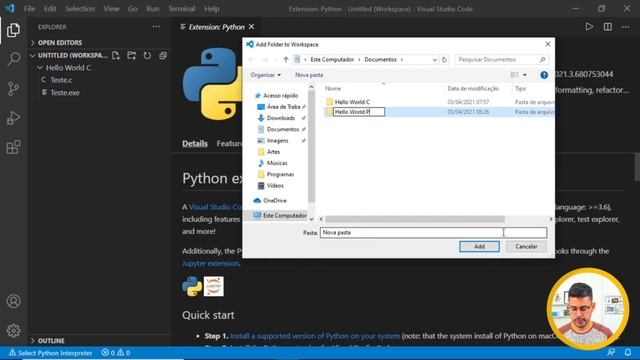Open the address bar history dropdown
This screenshot has height=360, width=640.
coord(435,60)
